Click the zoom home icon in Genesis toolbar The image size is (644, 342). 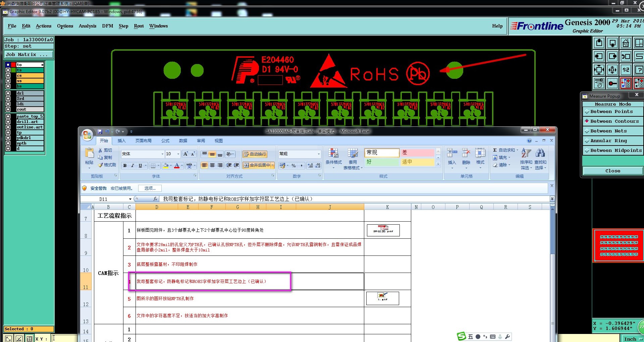coord(626,43)
